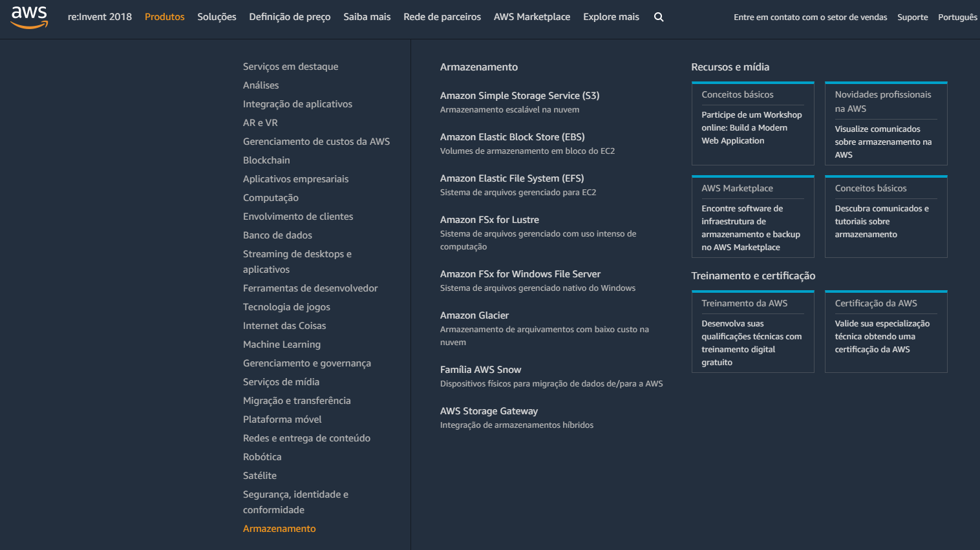Select the Satélite category
980x550 pixels.
pyautogui.click(x=260, y=476)
